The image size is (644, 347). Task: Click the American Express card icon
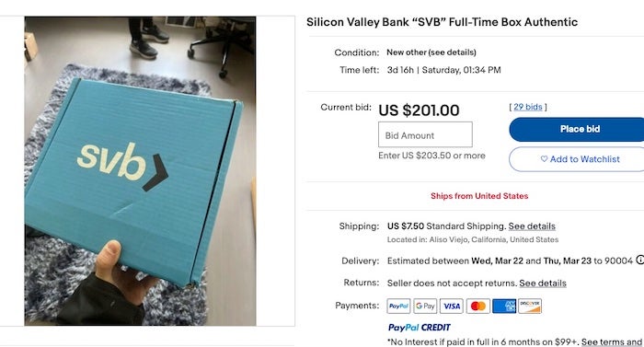504,306
